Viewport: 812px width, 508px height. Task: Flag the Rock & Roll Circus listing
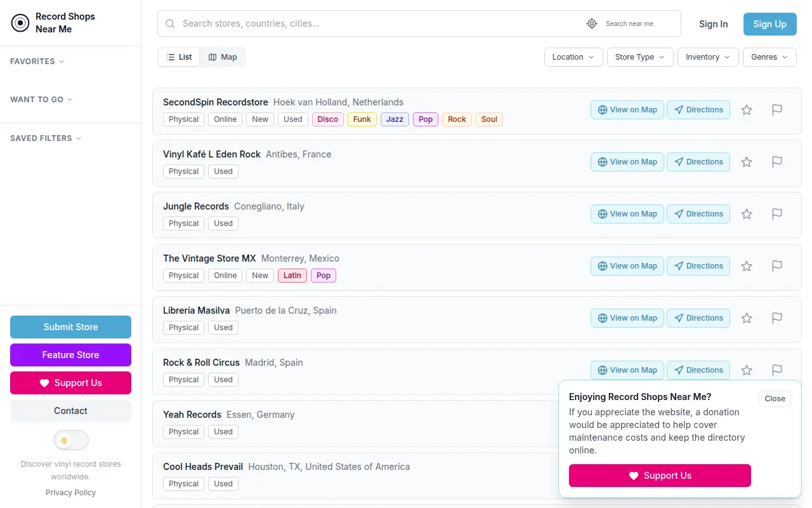[x=777, y=370]
